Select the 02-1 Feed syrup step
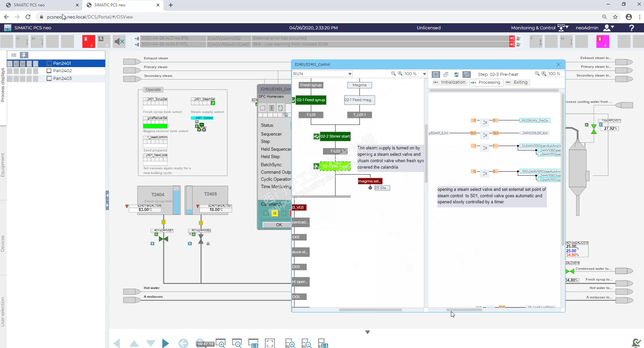Viewport: 644px width, 348px height. coord(311,100)
